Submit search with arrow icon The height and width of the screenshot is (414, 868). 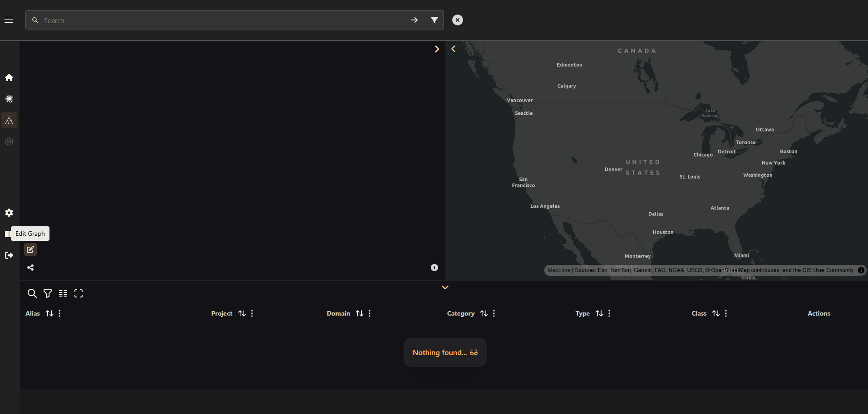(414, 20)
